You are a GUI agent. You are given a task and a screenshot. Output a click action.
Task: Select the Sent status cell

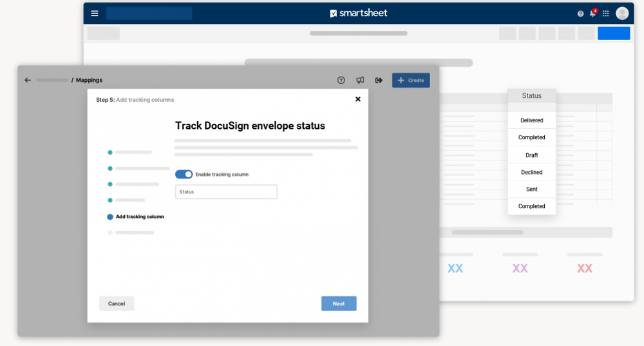(x=531, y=189)
